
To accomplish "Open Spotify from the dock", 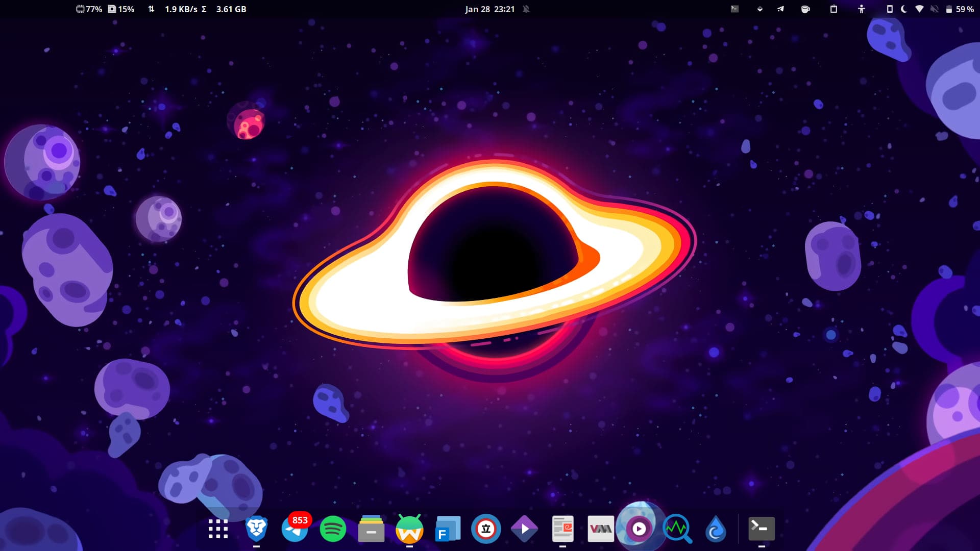I will coord(333,529).
